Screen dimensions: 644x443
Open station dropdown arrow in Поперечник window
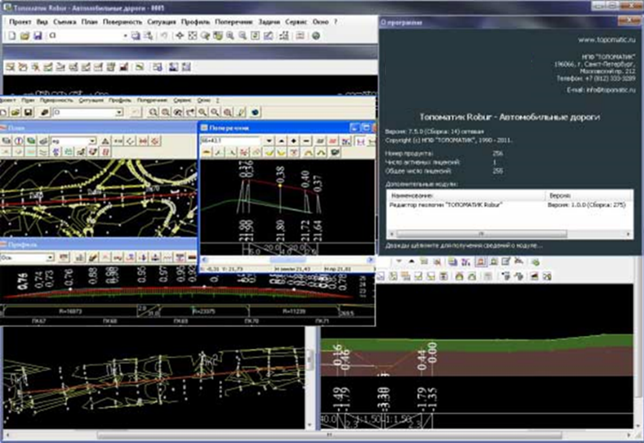[x=269, y=141]
